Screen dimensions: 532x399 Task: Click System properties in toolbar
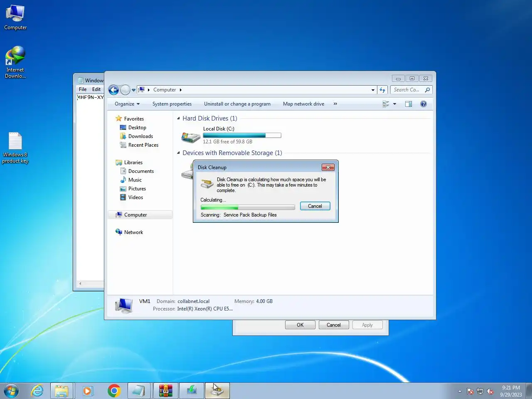tap(172, 104)
